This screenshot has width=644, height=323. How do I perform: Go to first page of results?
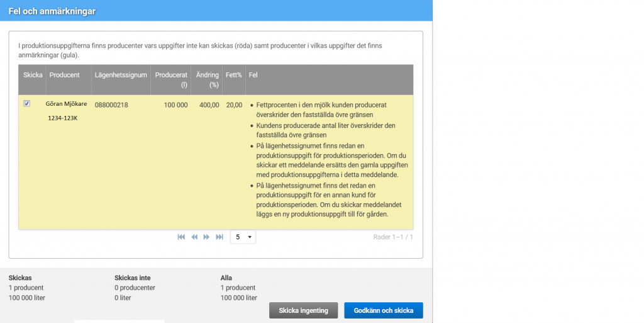(x=181, y=237)
